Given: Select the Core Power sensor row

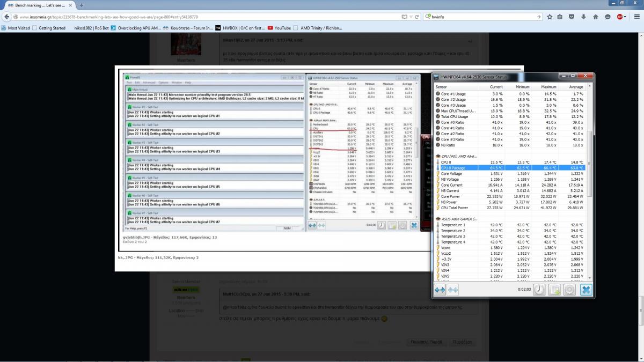Looking at the screenshot, I should point(509,196).
